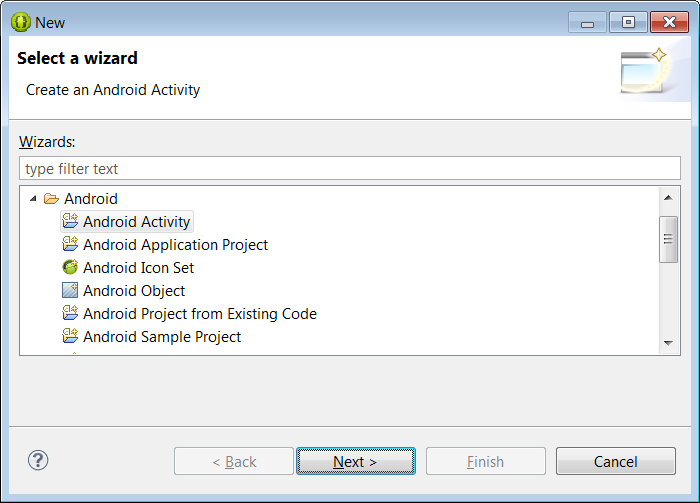700x503 pixels.
Task: Click the Android Icon Set icon
Action: click(70, 267)
